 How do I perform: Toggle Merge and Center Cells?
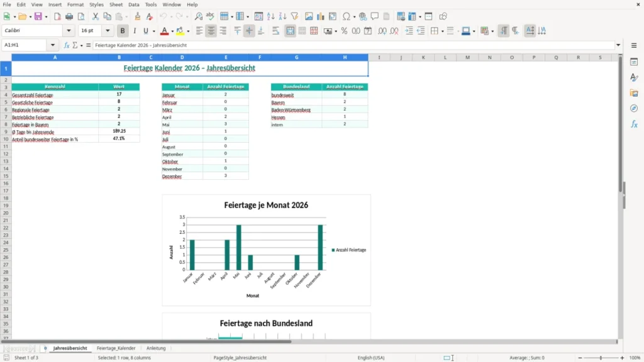coord(290,31)
